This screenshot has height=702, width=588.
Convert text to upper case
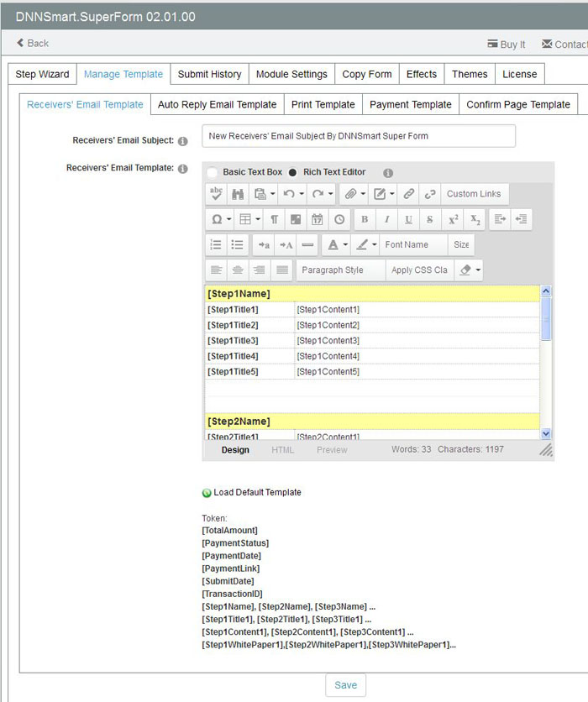pos(286,245)
